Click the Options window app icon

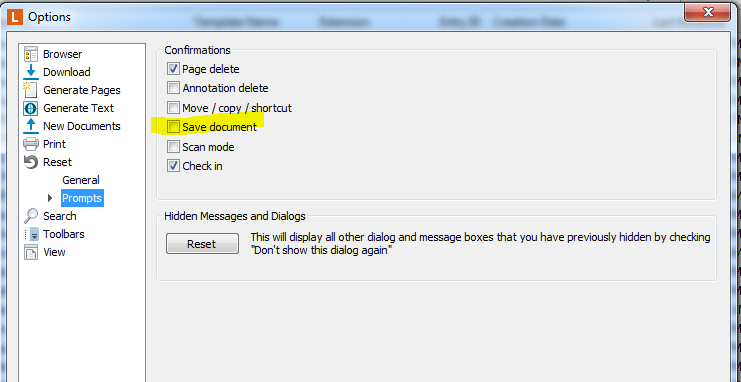point(16,17)
